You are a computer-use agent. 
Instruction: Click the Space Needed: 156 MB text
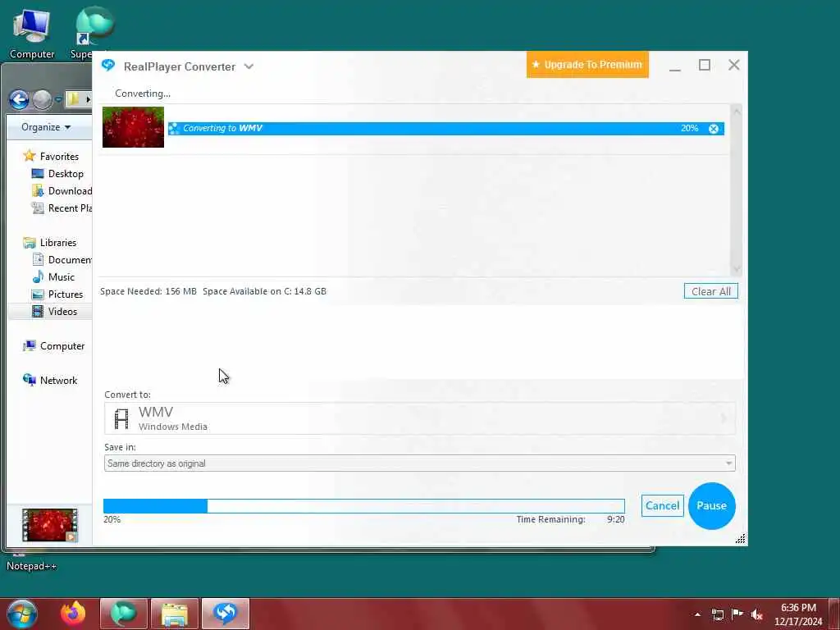[148, 291]
